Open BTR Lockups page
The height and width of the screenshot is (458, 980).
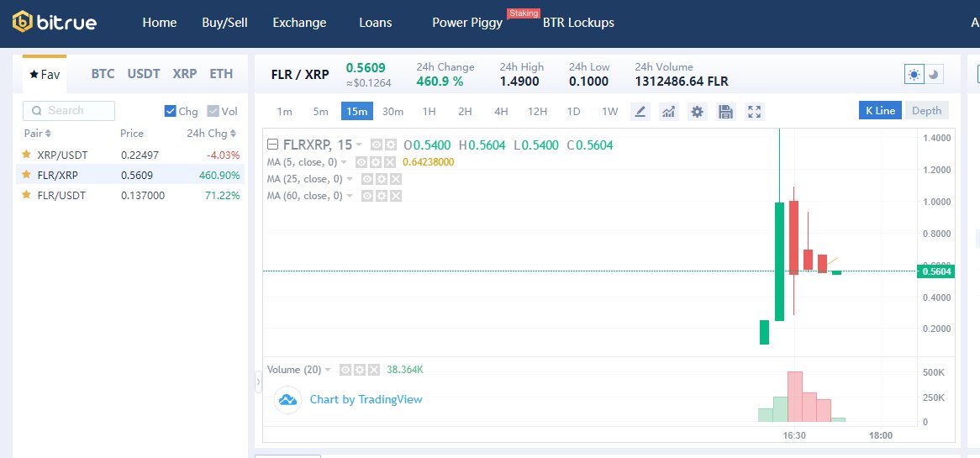(x=578, y=23)
